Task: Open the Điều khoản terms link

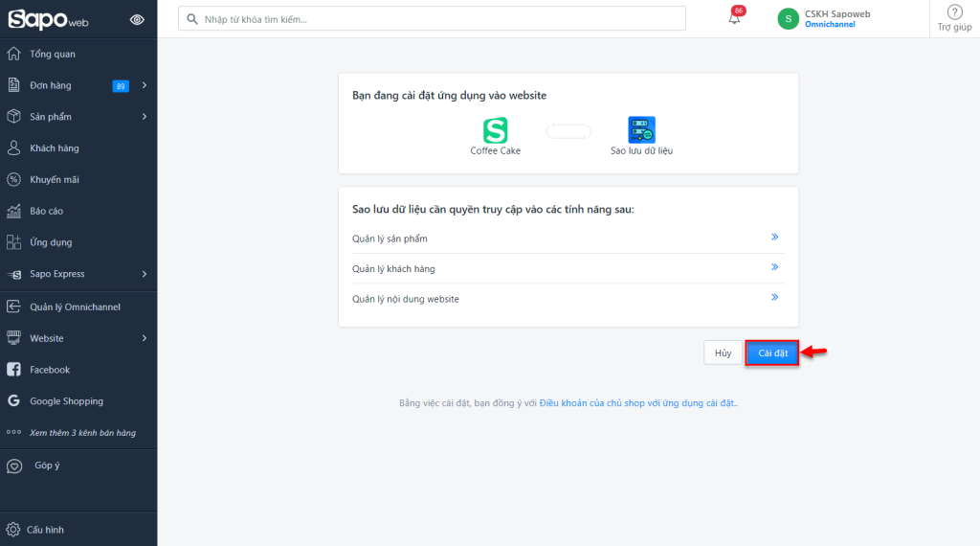Action: (637, 403)
